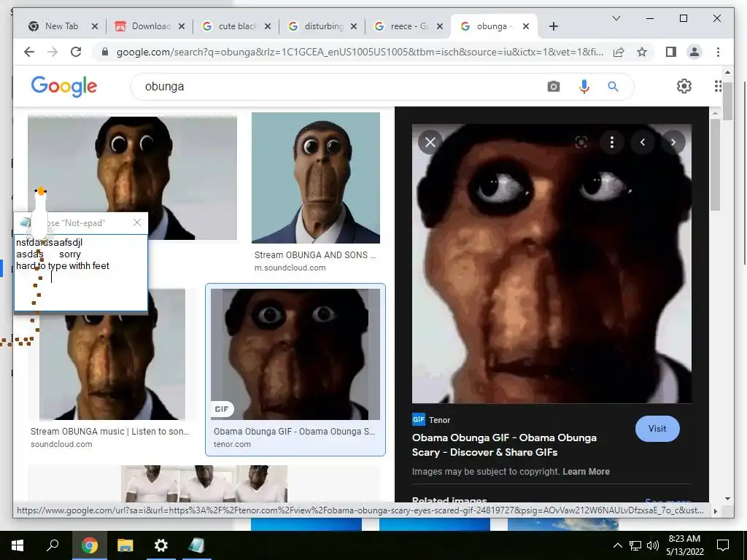Show the previous image in preview

(x=642, y=142)
